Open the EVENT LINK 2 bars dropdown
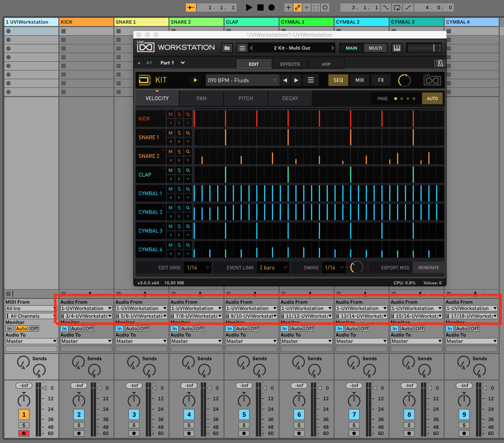Screen dimensions: 504x443 (x=273, y=268)
